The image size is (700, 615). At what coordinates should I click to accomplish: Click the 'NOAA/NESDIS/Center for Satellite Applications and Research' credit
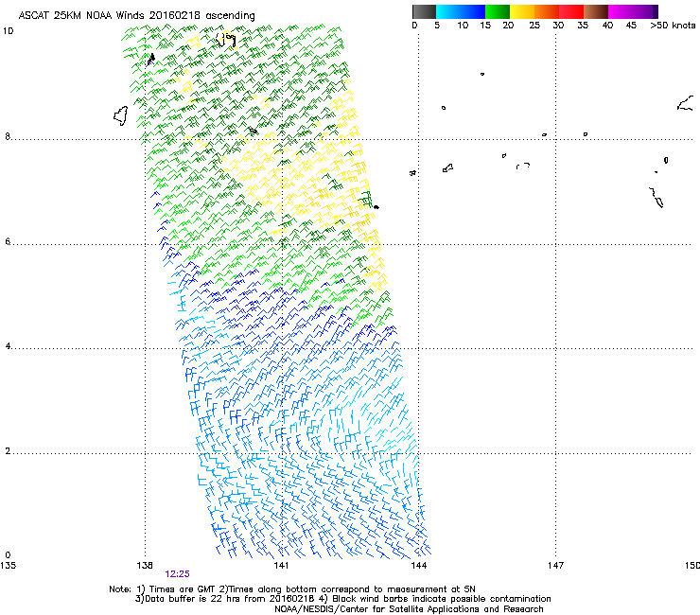(x=409, y=609)
